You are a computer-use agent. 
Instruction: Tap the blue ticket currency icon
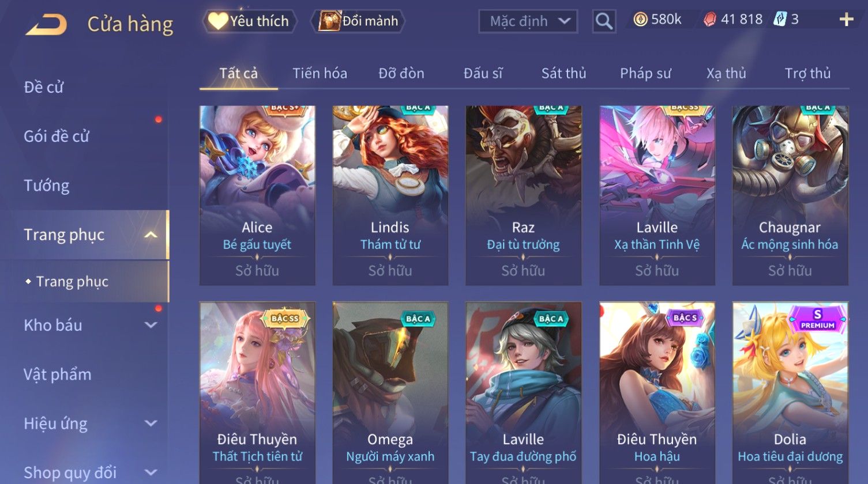[x=779, y=20]
